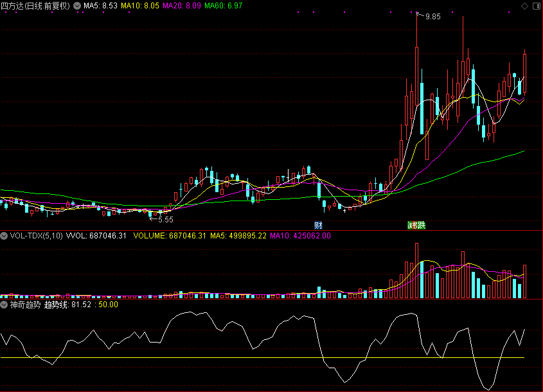Select the tallest red volume bar
Viewport: 543px width, 392px height.
tap(416, 271)
